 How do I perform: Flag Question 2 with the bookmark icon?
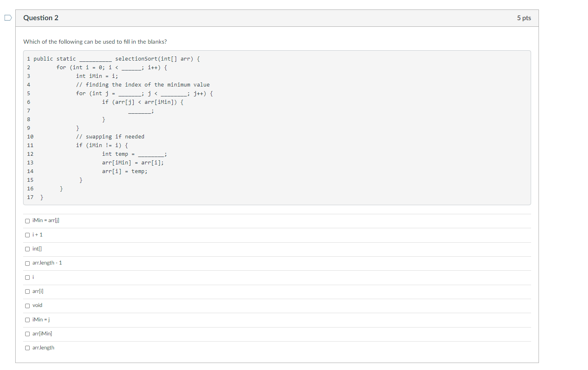8,18
